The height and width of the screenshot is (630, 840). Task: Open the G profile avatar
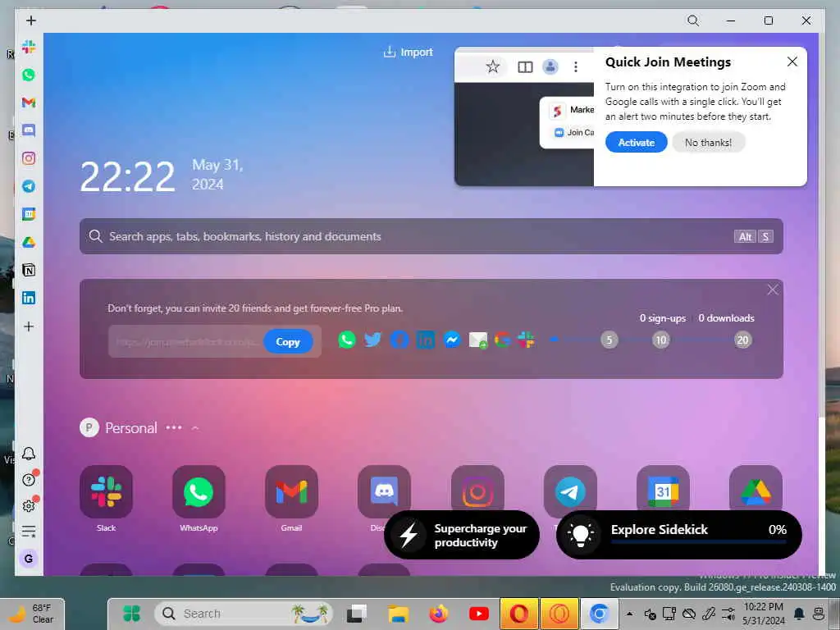point(29,559)
